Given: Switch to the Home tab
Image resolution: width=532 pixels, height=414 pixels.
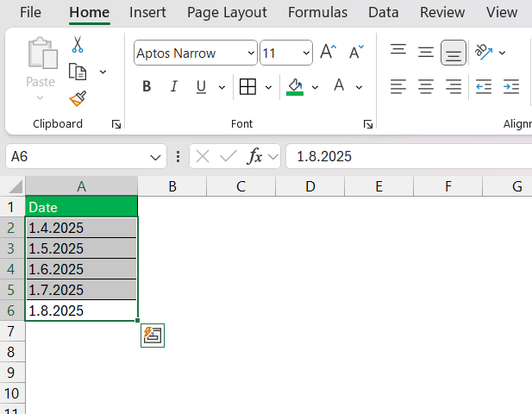Looking at the screenshot, I should point(89,13).
